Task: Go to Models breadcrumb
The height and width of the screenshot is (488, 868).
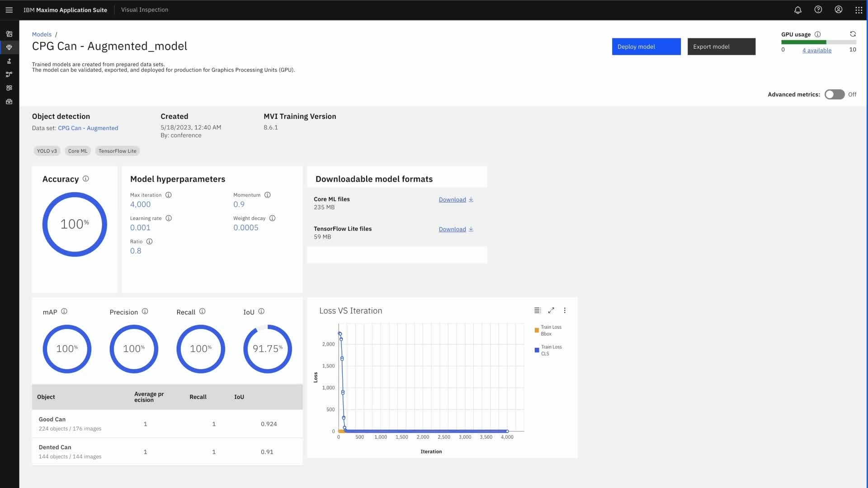Action: 42,34
